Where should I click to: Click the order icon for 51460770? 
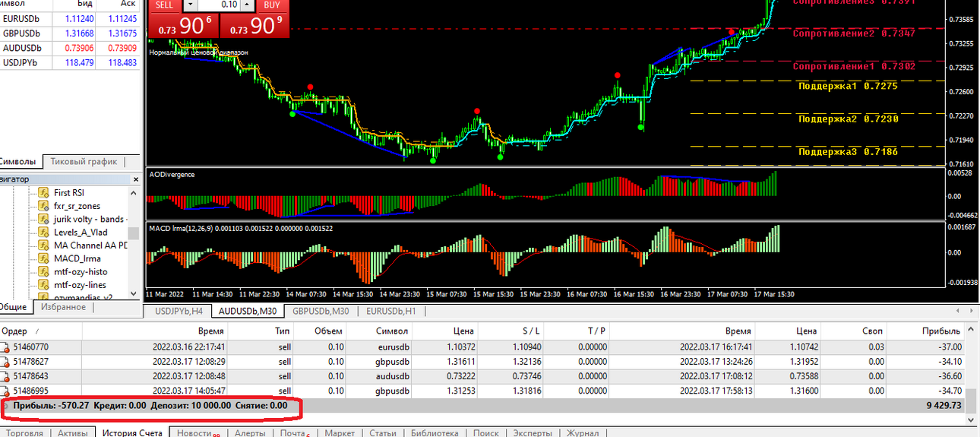pos(4,347)
